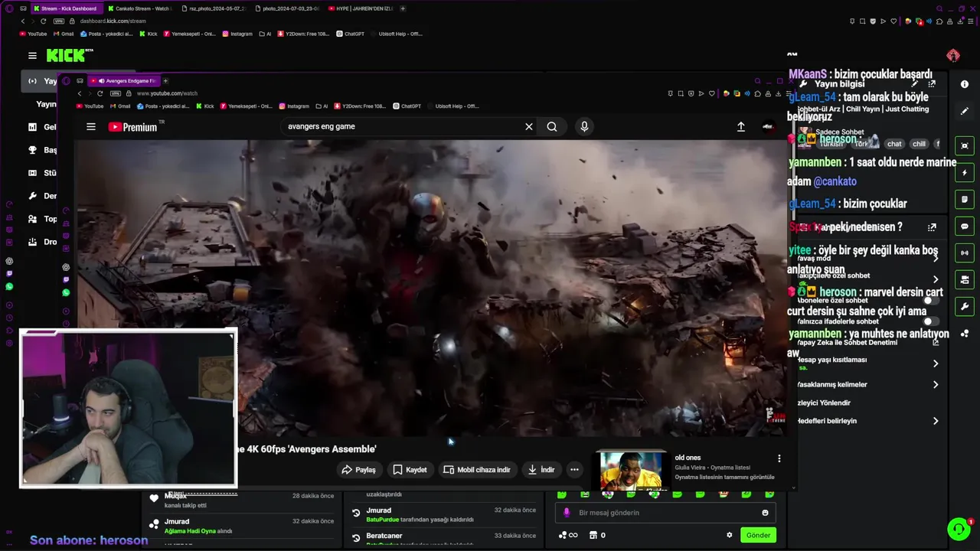Reload the Kick dashboard page
980x551 pixels.
[x=43, y=21]
